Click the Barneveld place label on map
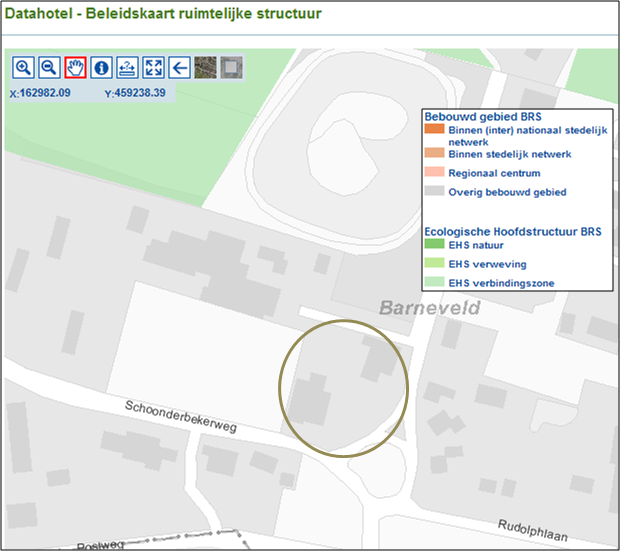 pos(430,308)
